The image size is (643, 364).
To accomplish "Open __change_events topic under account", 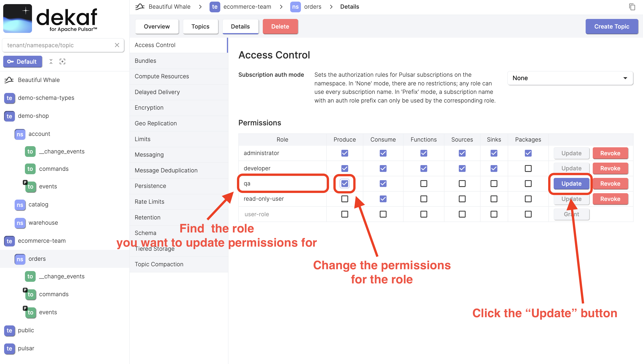I will [x=30, y=151].
